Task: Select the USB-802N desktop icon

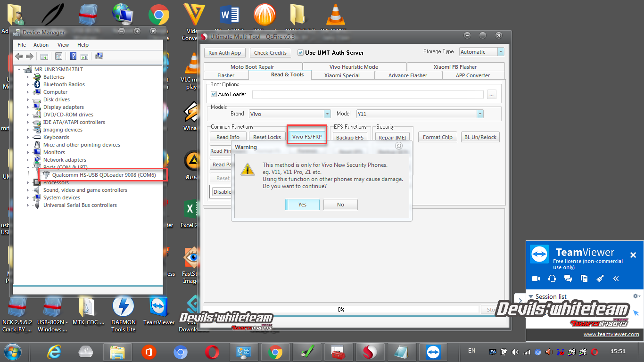Action: pyautogui.click(x=52, y=313)
